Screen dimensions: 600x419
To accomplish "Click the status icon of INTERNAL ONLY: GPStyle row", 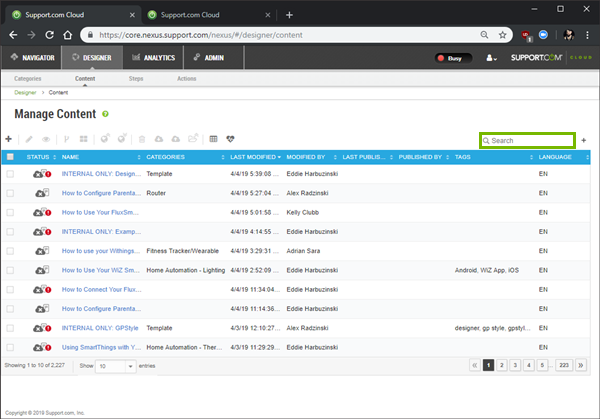I will (42, 328).
